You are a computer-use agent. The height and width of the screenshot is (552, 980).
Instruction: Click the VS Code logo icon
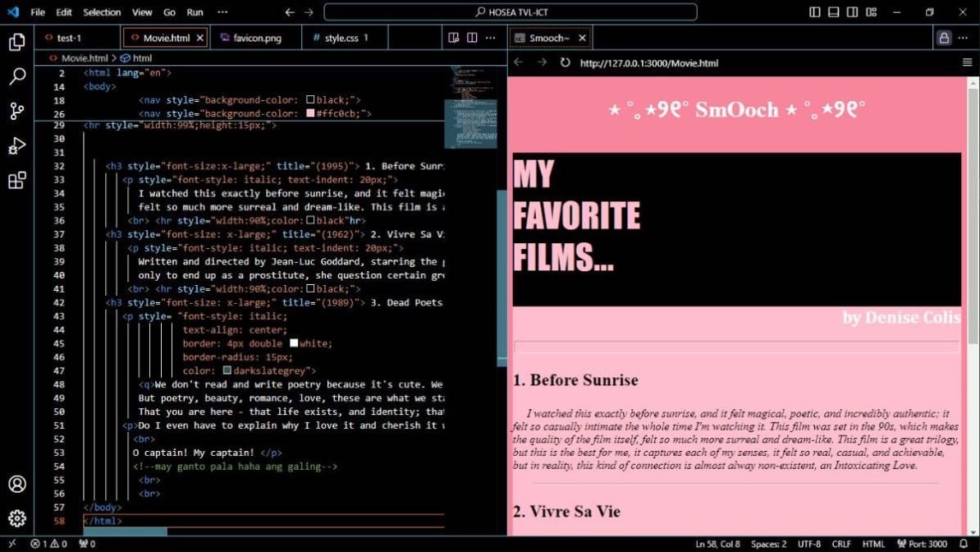pyautogui.click(x=13, y=11)
